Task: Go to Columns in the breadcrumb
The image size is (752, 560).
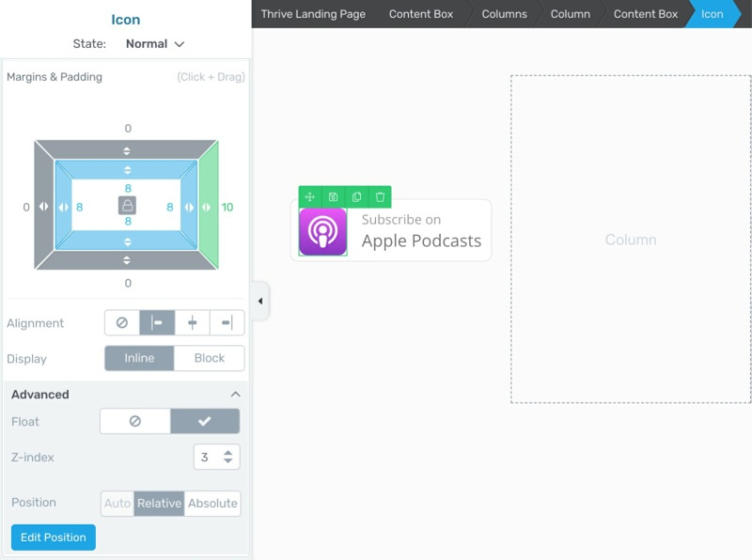Action: 503,14
